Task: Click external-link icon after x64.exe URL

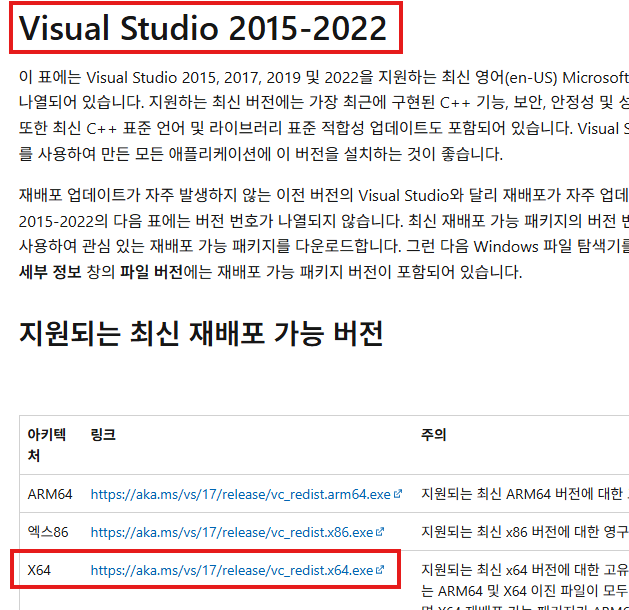Action: [380, 569]
